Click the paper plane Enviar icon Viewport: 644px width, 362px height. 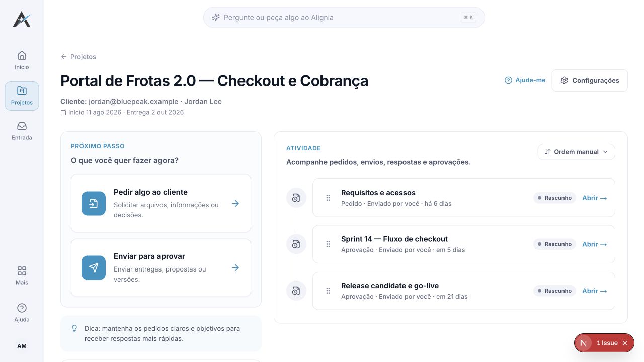[94, 268]
